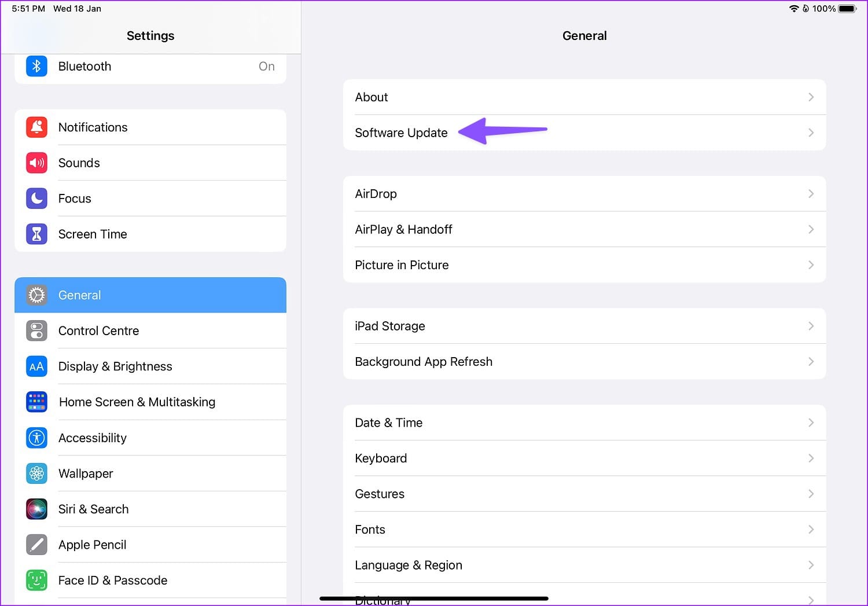Expand the Background App Refresh chevron
The image size is (868, 606).
point(811,362)
